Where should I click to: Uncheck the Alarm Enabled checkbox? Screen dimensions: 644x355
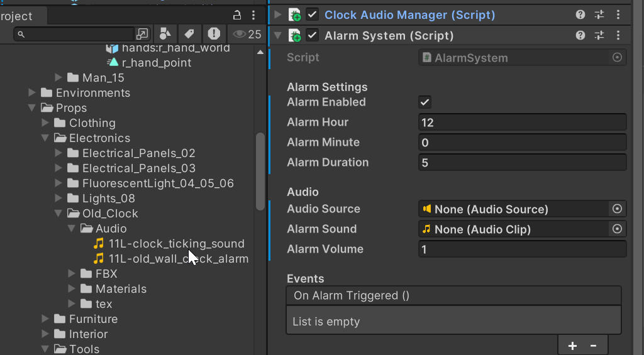click(425, 102)
